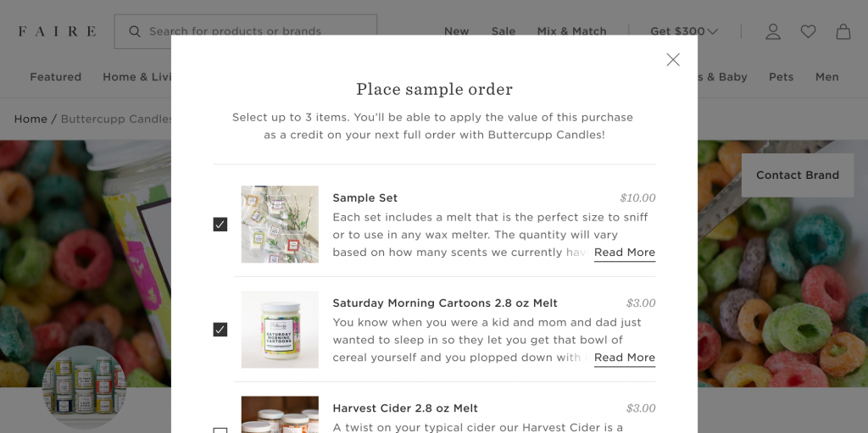Open the shopping bag icon
Image resolution: width=868 pixels, height=433 pixels.
[x=843, y=31]
